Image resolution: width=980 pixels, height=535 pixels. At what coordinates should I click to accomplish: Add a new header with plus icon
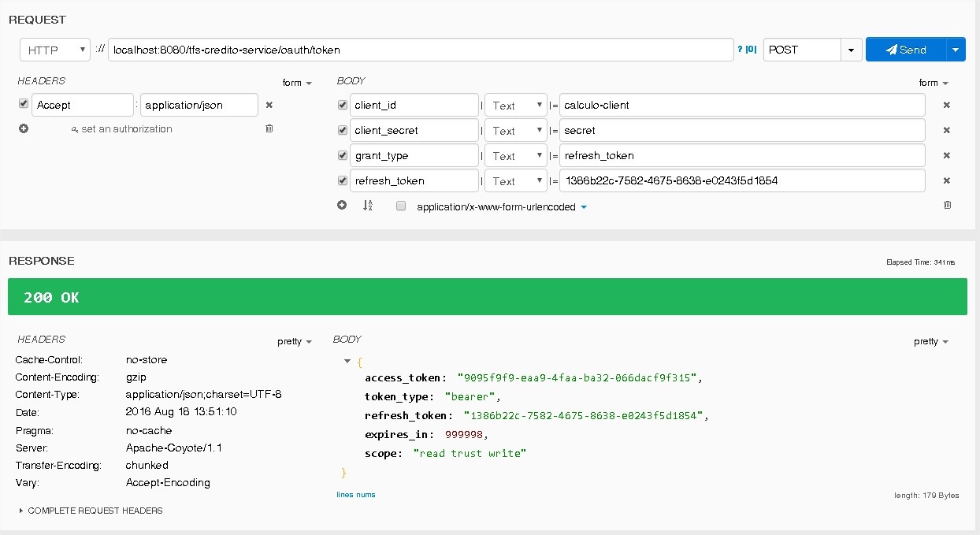point(24,128)
